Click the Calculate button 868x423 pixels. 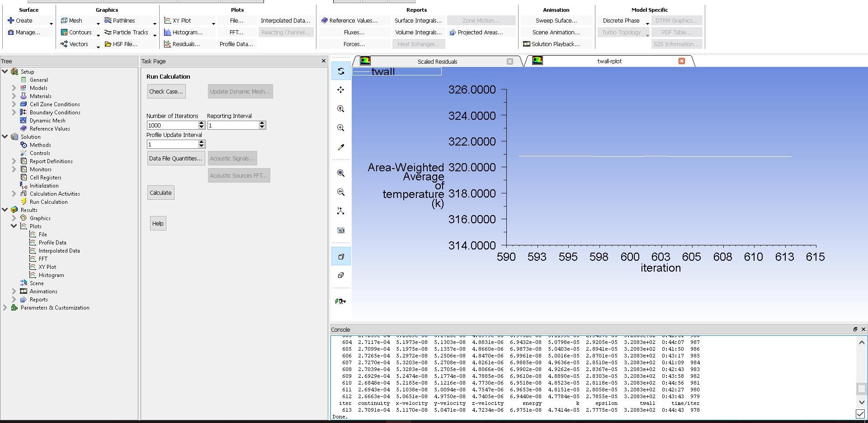[x=160, y=193]
